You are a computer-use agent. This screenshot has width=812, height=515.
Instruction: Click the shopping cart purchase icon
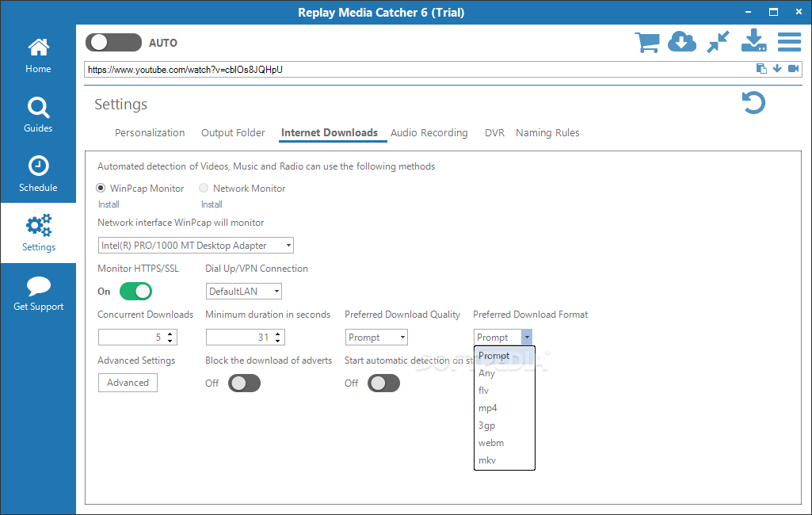click(647, 42)
